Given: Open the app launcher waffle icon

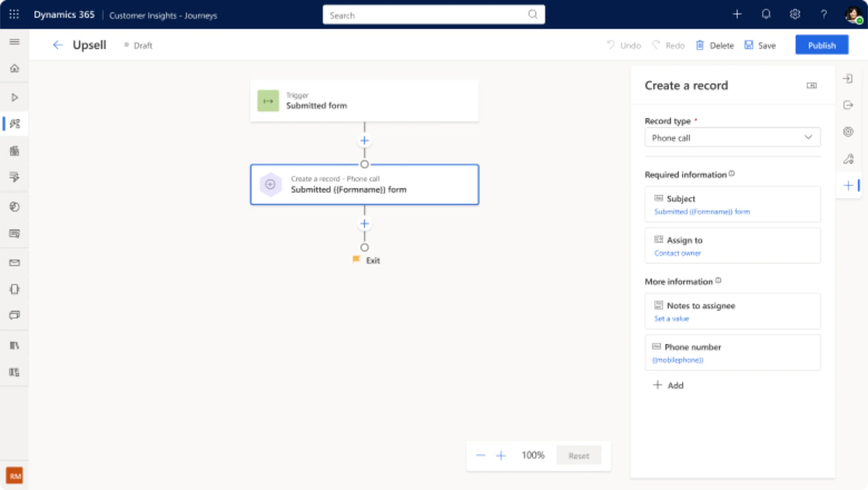Looking at the screenshot, I should [x=14, y=14].
